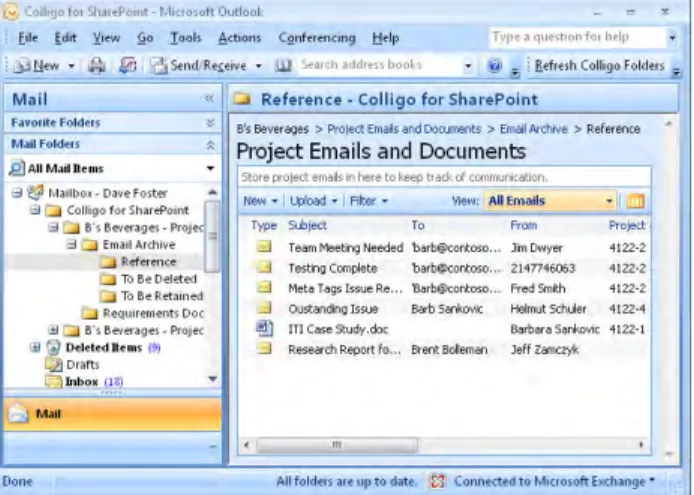Open the Address Book icon
Screen dimensions: 694x495
(283, 66)
